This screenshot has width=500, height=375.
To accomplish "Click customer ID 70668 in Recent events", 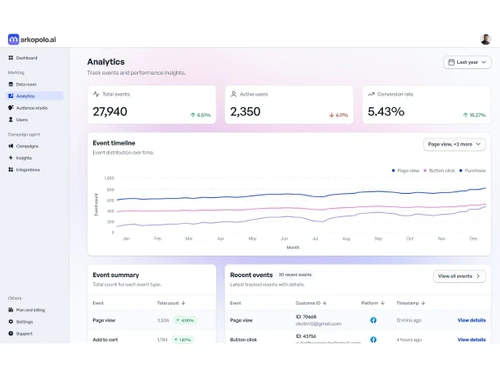I will point(306,317).
